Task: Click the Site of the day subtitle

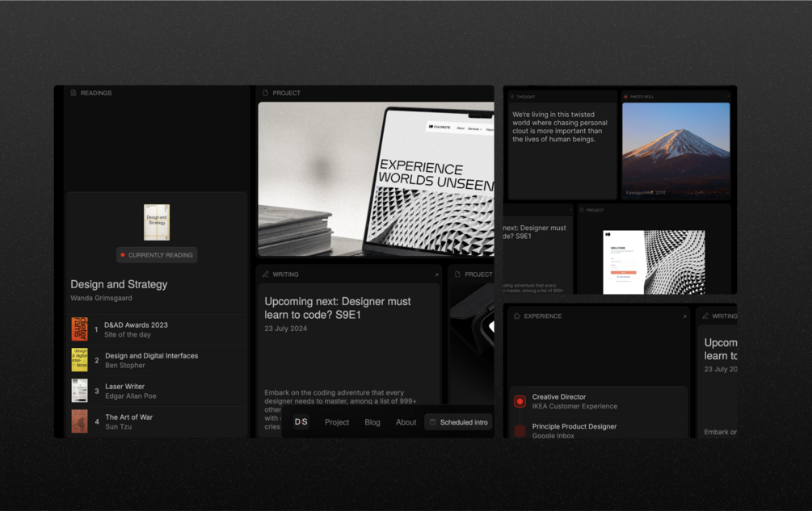Action: click(x=128, y=335)
